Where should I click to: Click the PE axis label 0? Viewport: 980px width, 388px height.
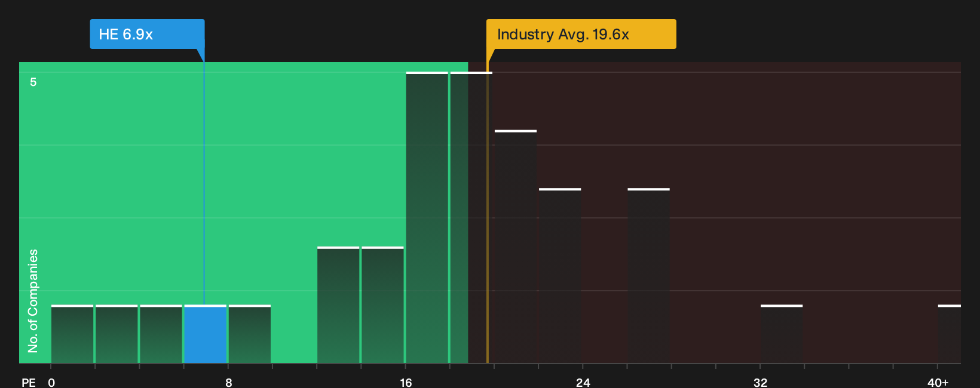click(x=51, y=382)
